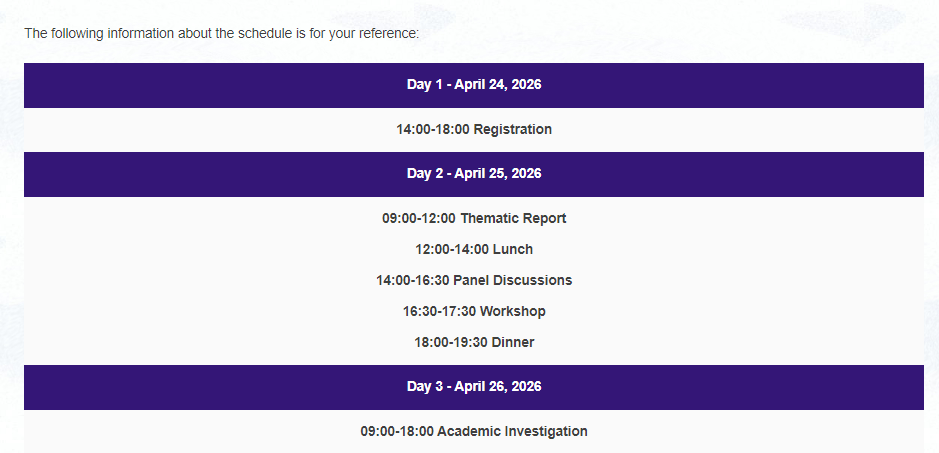Select the 18:00-19:30 Dinner entry
This screenshot has height=453, width=939.
474,343
